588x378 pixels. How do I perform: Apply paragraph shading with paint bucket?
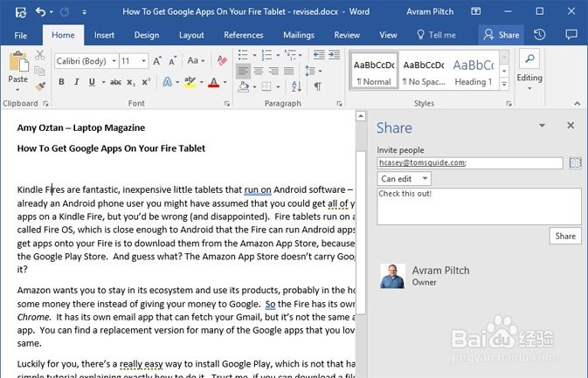coord(244,87)
